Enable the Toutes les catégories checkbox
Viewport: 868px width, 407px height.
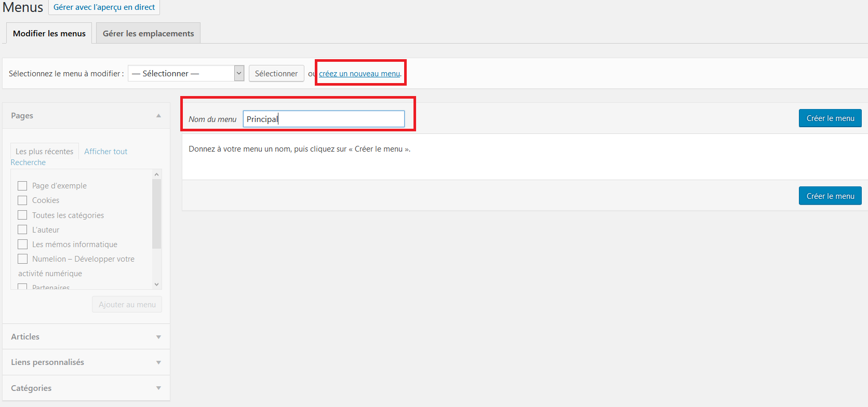pyautogui.click(x=22, y=215)
